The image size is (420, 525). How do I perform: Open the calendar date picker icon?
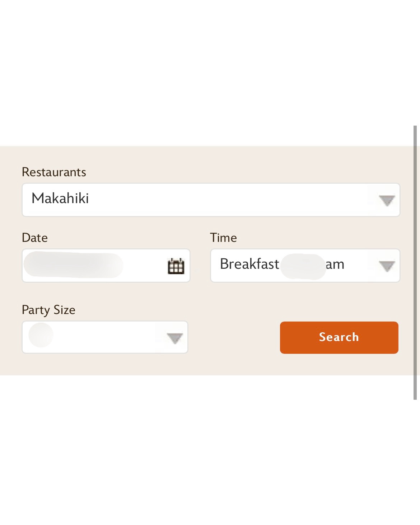176,266
